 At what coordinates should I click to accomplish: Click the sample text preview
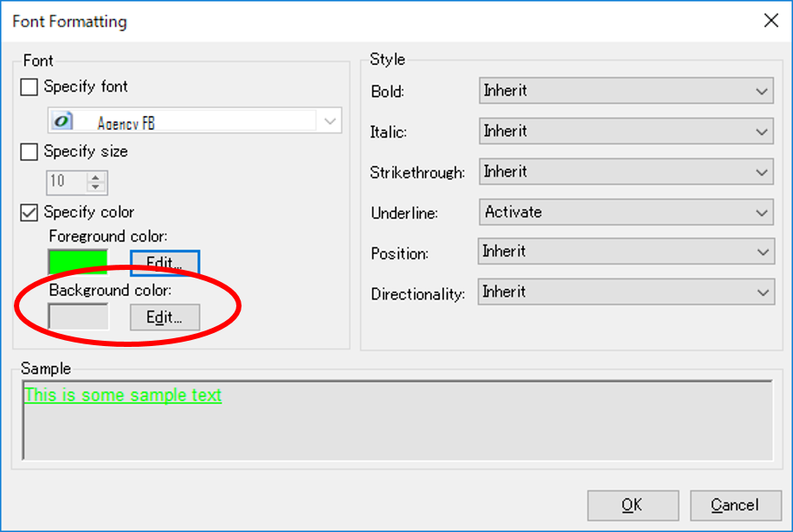tap(123, 395)
